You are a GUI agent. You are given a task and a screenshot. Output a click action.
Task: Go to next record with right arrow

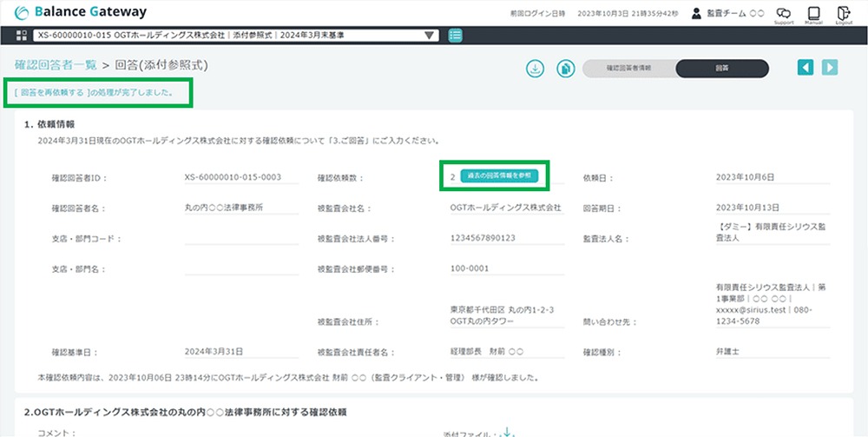coord(831,68)
